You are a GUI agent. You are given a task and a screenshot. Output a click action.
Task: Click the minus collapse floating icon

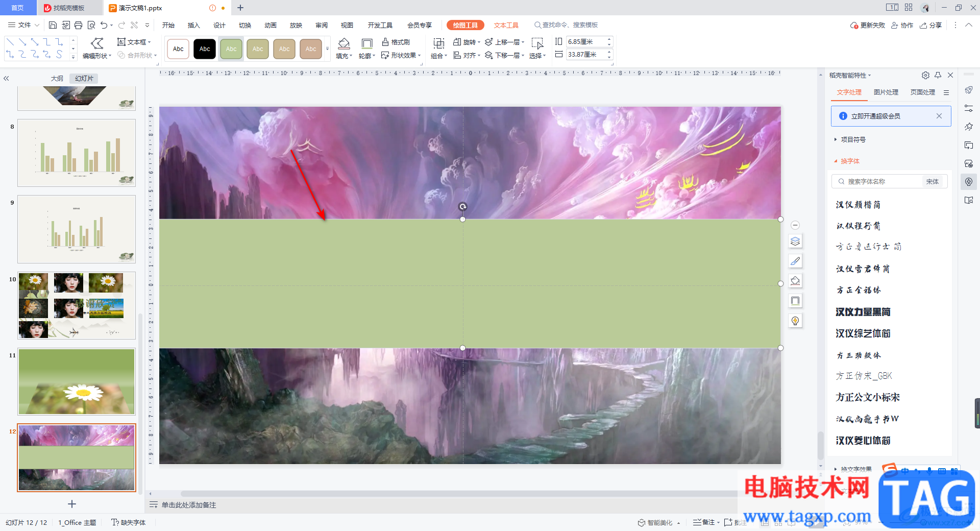click(x=795, y=225)
